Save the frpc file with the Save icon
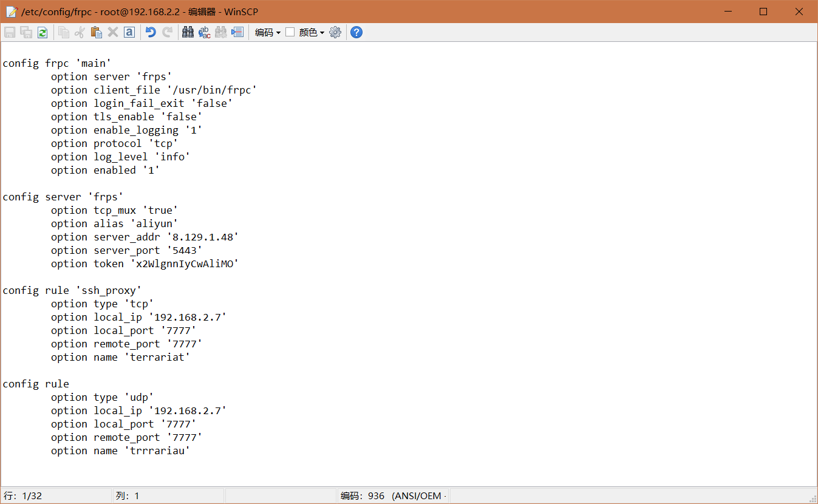This screenshot has width=818, height=504. click(x=9, y=32)
